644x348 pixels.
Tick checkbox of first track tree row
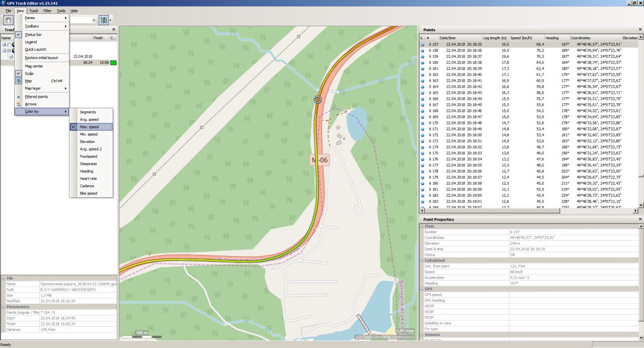9,45
